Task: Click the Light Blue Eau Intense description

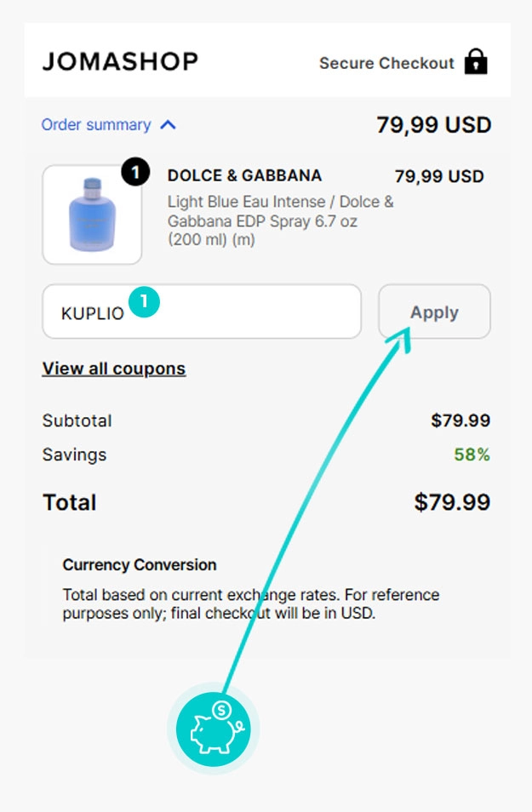Action: click(280, 220)
